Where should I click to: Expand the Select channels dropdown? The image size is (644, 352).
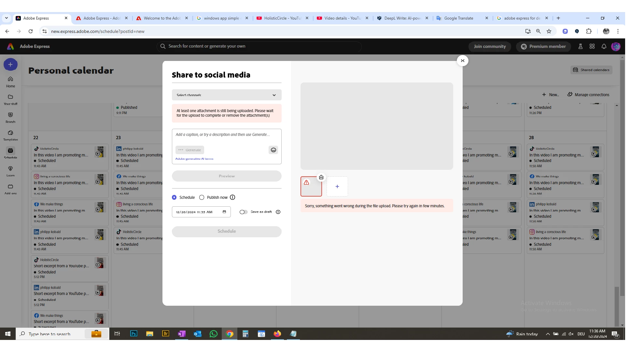tap(227, 95)
